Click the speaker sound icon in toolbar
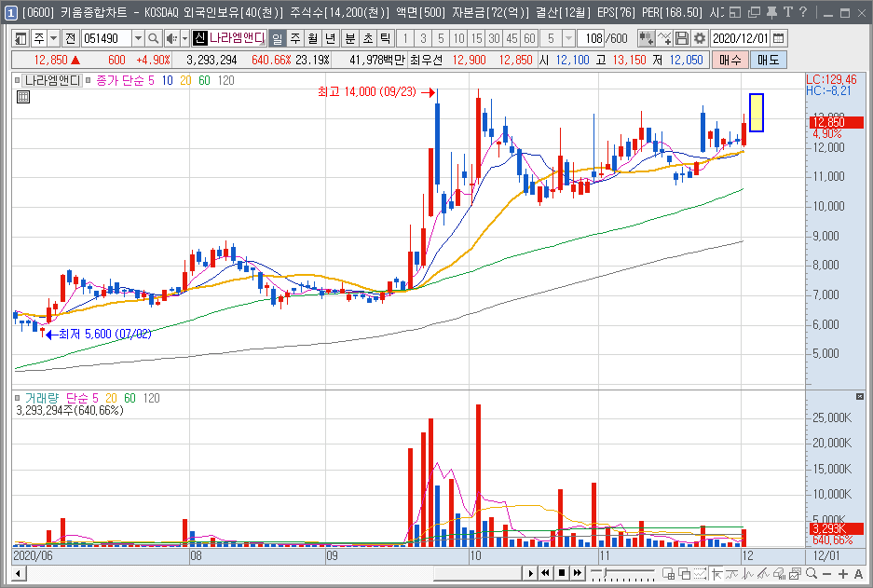Image resolution: width=873 pixels, height=588 pixels. [x=171, y=38]
